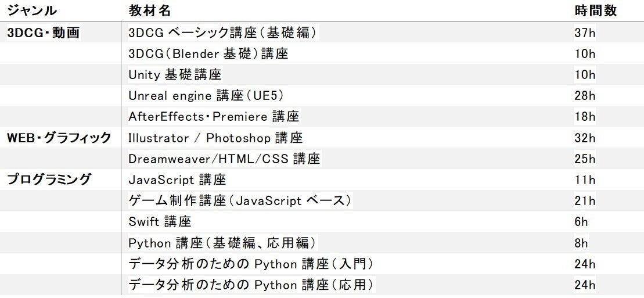Viewport: 644px width, 298px height.
Task: Click the 37h hours cell
Action: tap(585, 33)
